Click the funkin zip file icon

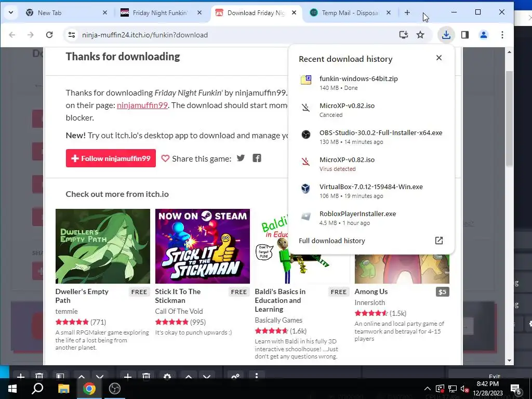305,79
